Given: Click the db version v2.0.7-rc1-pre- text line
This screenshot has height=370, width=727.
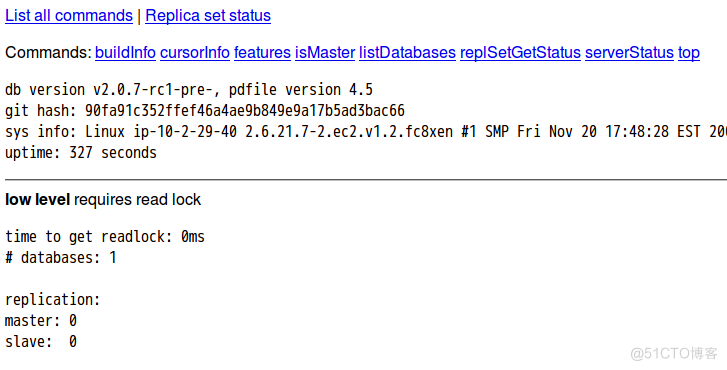Looking at the screenshot, I should [x=189, y=89].
